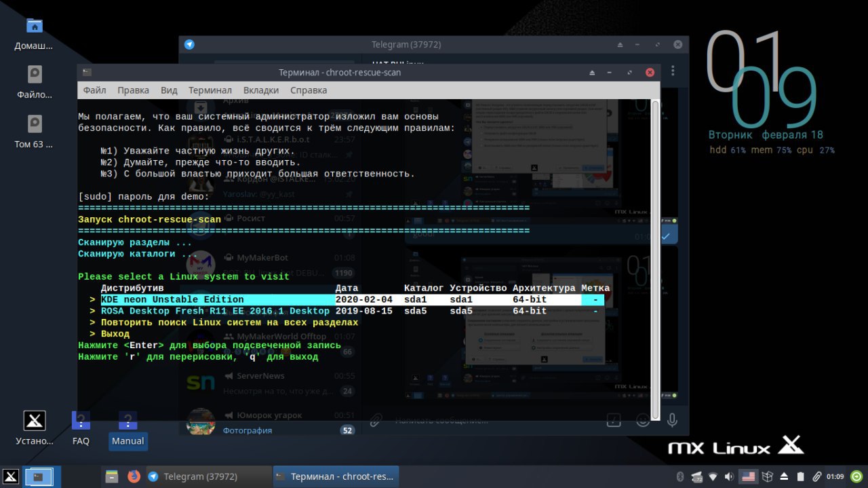
Task: Launch Firefox from the taskbar
Action: (134, 476)
